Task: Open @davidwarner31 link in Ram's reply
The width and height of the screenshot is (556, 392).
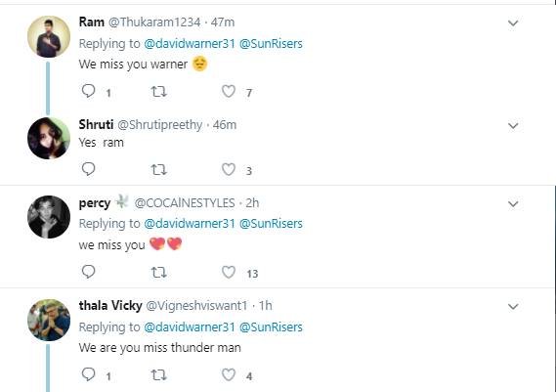Action: [x=190, y=44]
